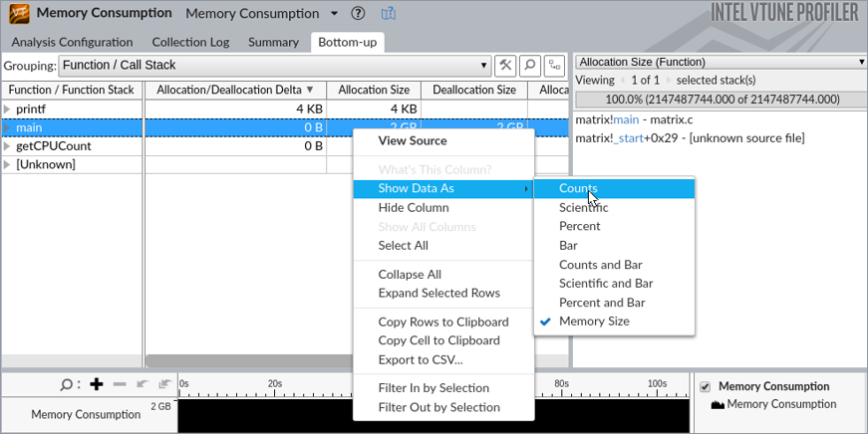Viewport: 868px width, 434px height.
Task: Click the timeline zoom-in plus icon
Action: click(x=97, y=384)
